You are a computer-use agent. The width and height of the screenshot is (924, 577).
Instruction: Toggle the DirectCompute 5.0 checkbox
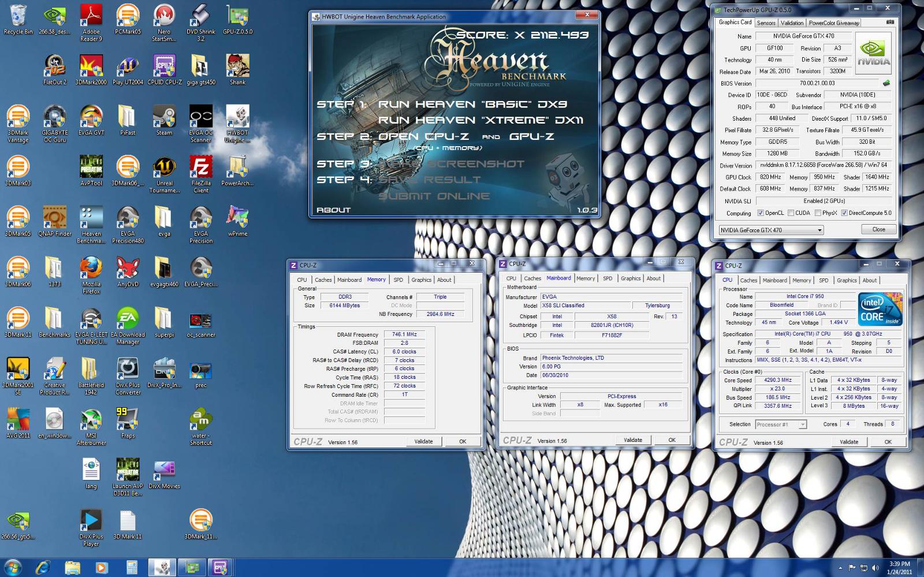point(844,213)
